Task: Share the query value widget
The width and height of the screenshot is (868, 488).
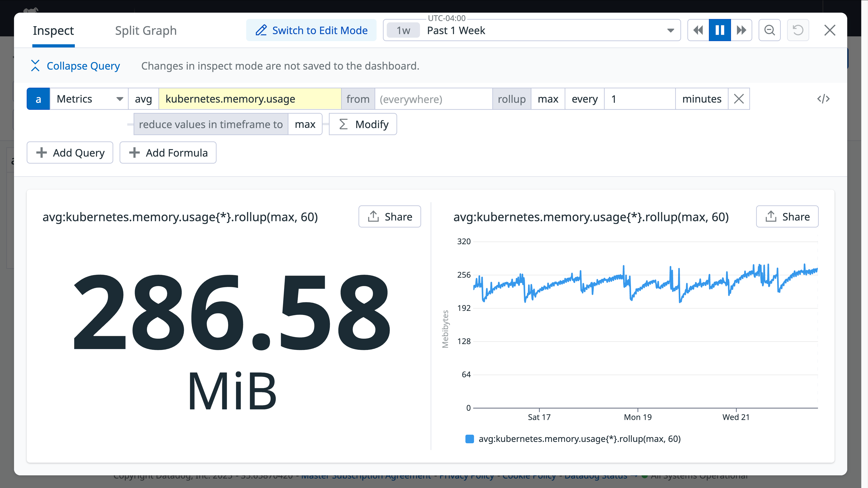Action: tap(389, 217)
